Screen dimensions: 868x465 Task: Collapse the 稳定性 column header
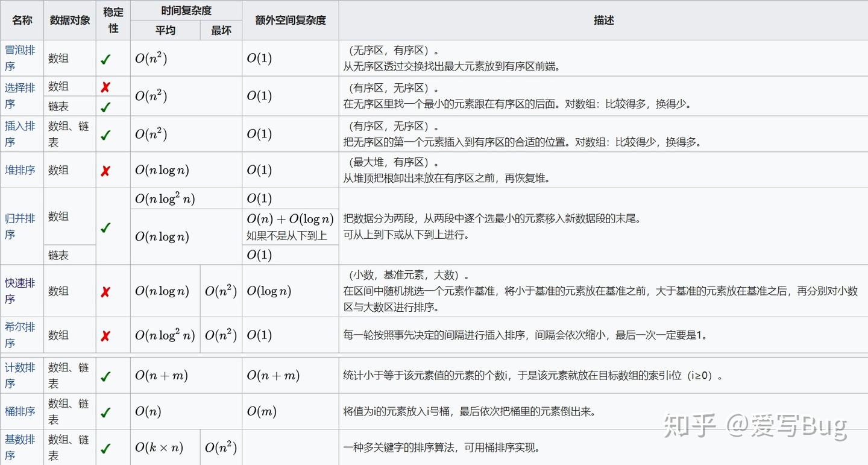pyautogui.click(x=113, y=20)
